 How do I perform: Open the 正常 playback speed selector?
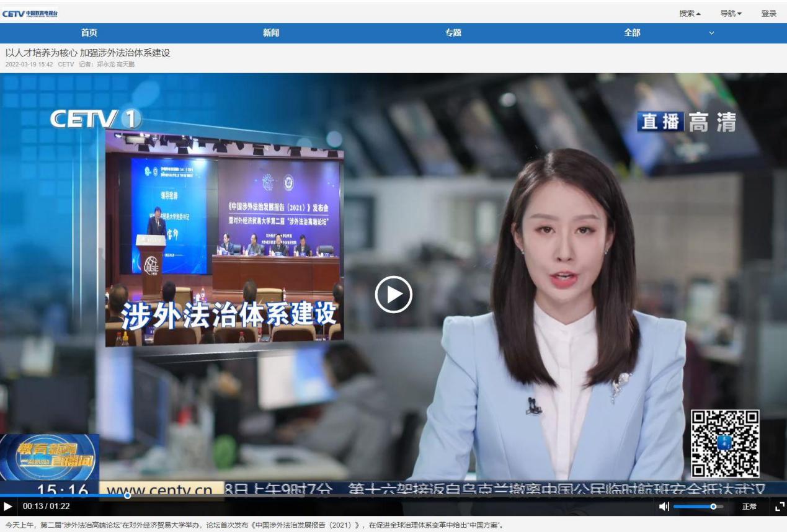(x=749, y=507)
